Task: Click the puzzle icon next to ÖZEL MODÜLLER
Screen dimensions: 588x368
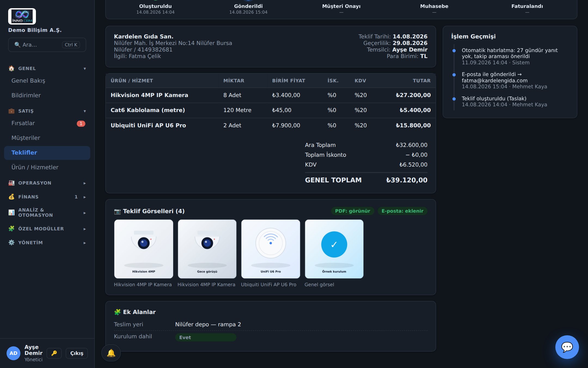Action: tap(11, 229)
